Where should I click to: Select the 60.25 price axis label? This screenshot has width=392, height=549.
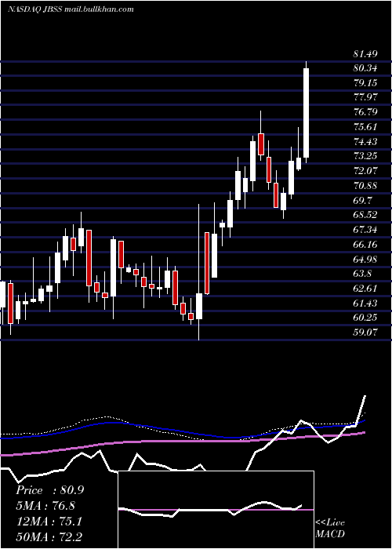point(365,318)
